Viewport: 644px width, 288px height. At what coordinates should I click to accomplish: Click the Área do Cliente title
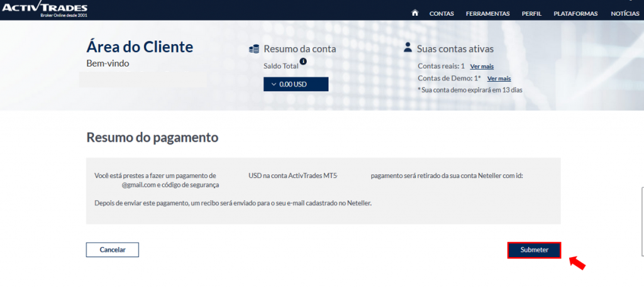(x=140, y=47)
